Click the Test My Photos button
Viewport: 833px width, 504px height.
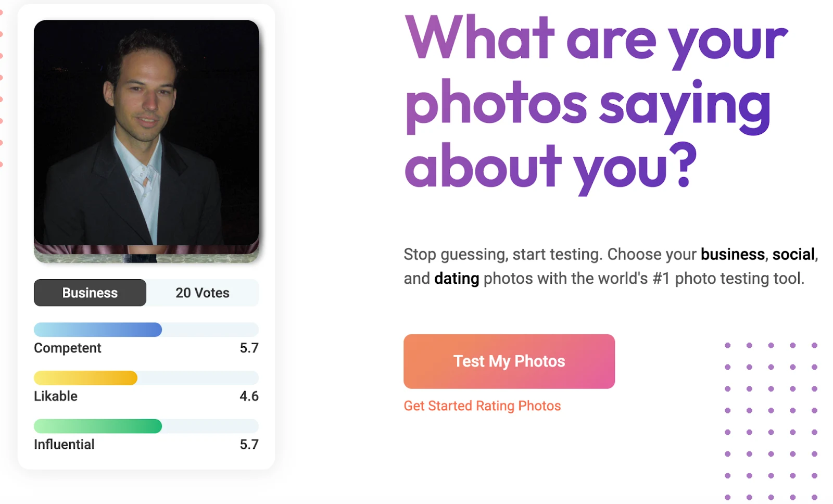click(x=509, y=361)
